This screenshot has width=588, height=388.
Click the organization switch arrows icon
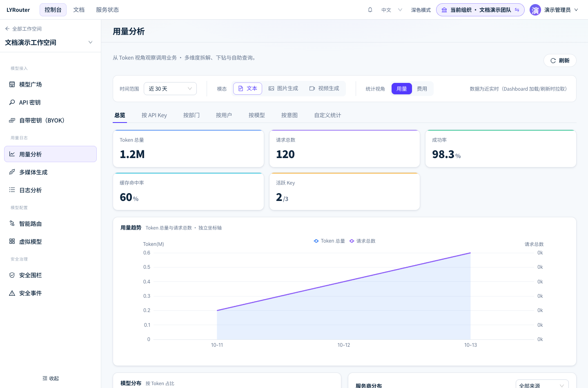point(517,10)
